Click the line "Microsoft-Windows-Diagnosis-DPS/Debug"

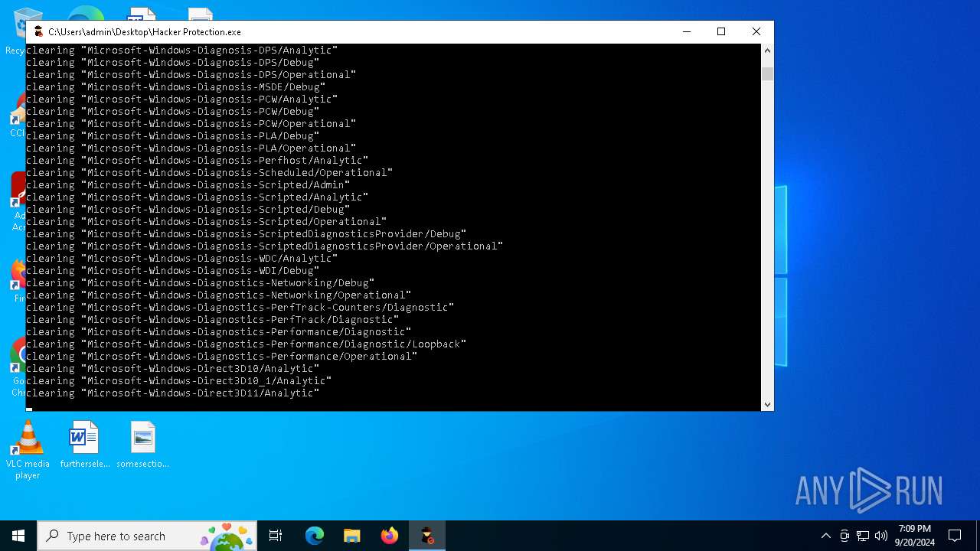click(x=173, y=63)
